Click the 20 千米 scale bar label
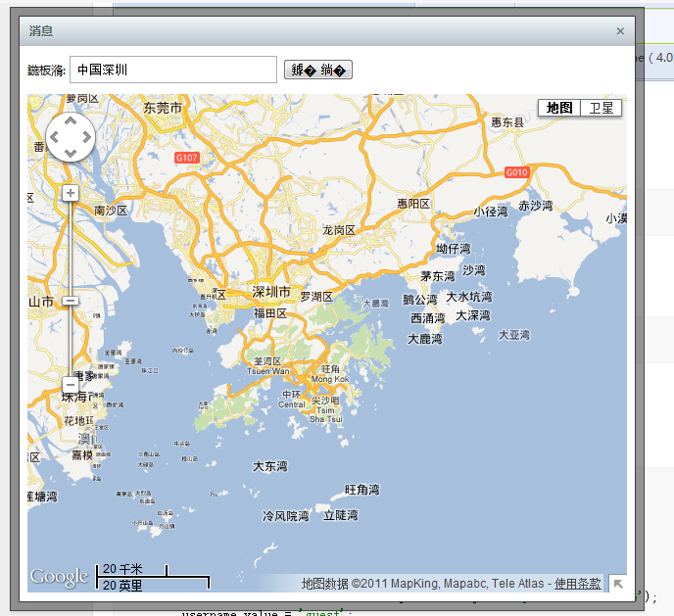The width and height of the screenshot is (674, 616). [122, 569]
